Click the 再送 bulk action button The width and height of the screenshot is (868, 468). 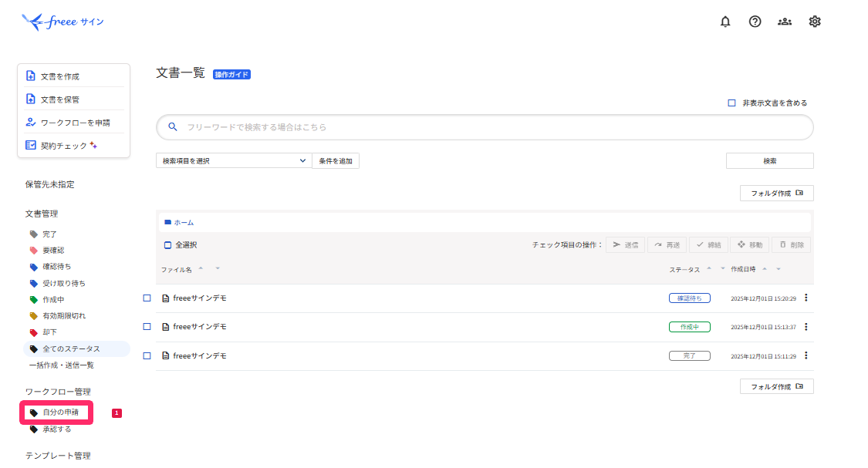[x=667, y=245]
